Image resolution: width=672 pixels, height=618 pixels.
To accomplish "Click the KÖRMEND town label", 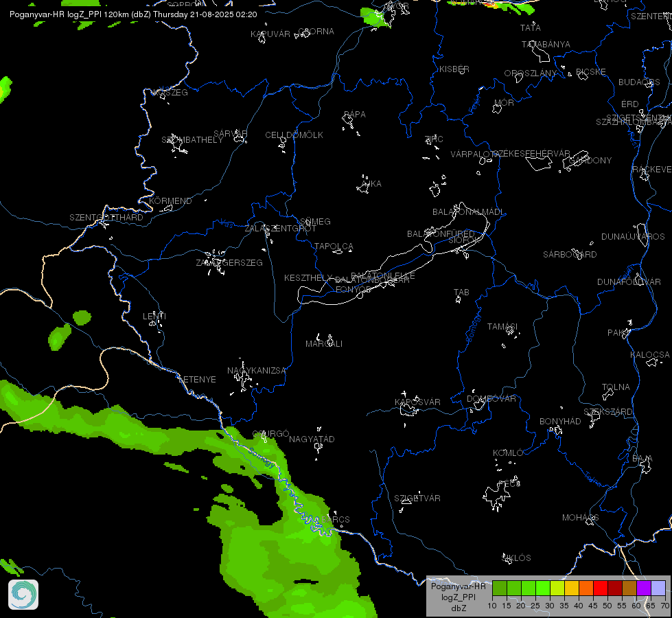I will [170, 201].
